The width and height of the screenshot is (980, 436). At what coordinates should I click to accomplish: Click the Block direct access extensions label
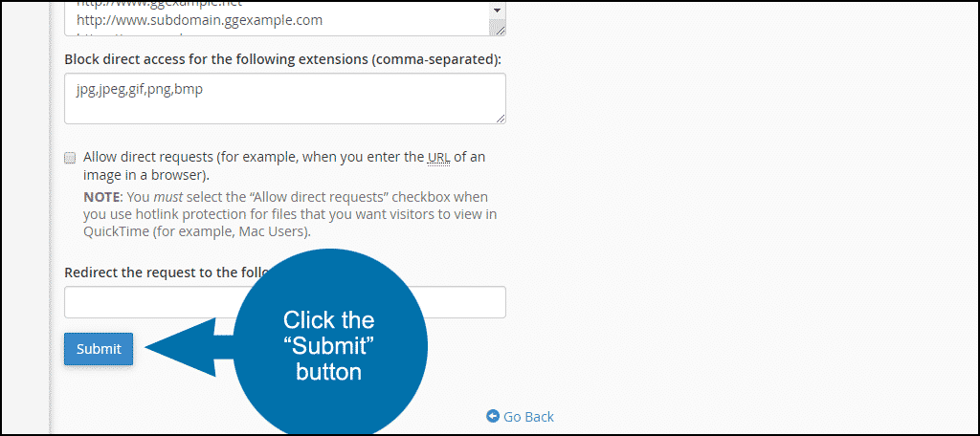click(x=283, y=60)
